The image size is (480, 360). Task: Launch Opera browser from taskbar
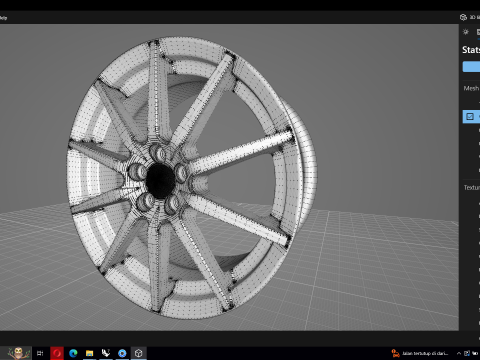click(57, 353)
